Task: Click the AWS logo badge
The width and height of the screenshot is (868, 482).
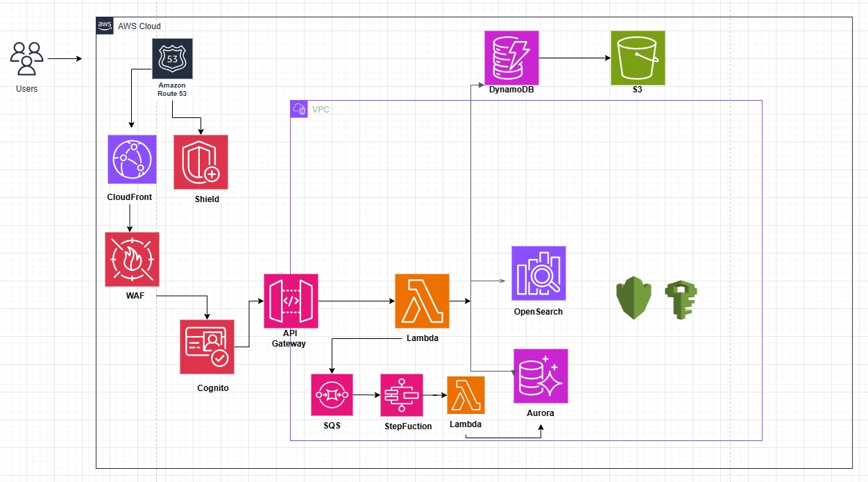Action: click(105, 26)
